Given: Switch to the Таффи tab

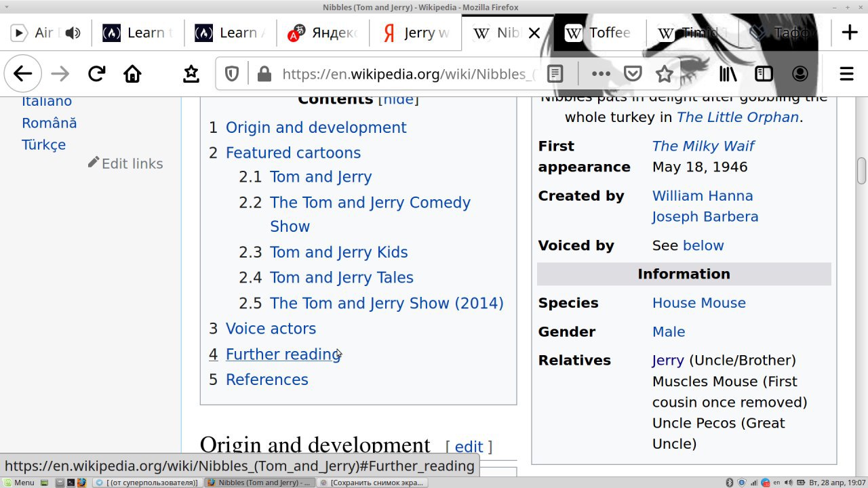Looking at the screenshot, I should point(784,33).
